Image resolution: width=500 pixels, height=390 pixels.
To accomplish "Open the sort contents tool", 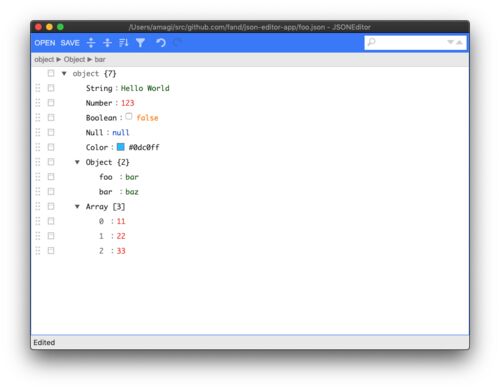I will pos(124,43).
